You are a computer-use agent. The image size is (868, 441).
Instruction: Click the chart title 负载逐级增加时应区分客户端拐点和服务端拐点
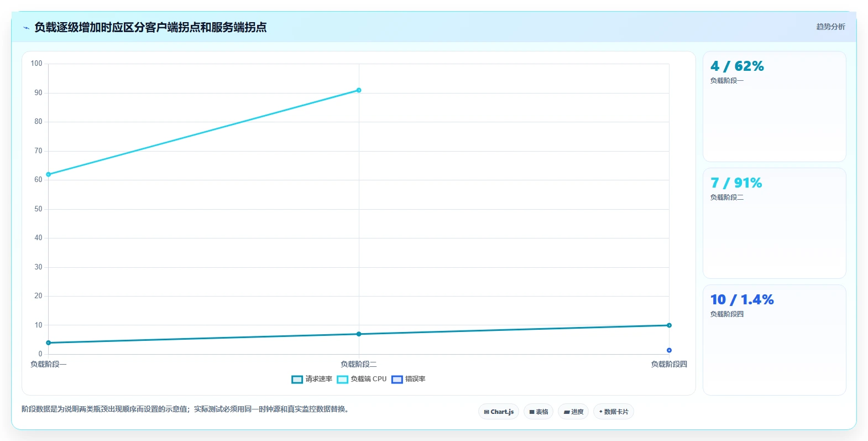(150, 27)
